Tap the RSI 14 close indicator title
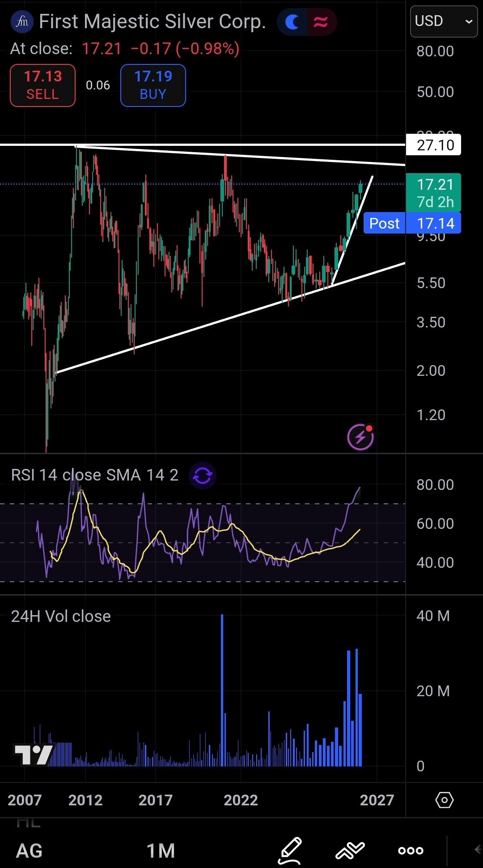Viewport: 483px width, 868px height. (x=94, y=475)
